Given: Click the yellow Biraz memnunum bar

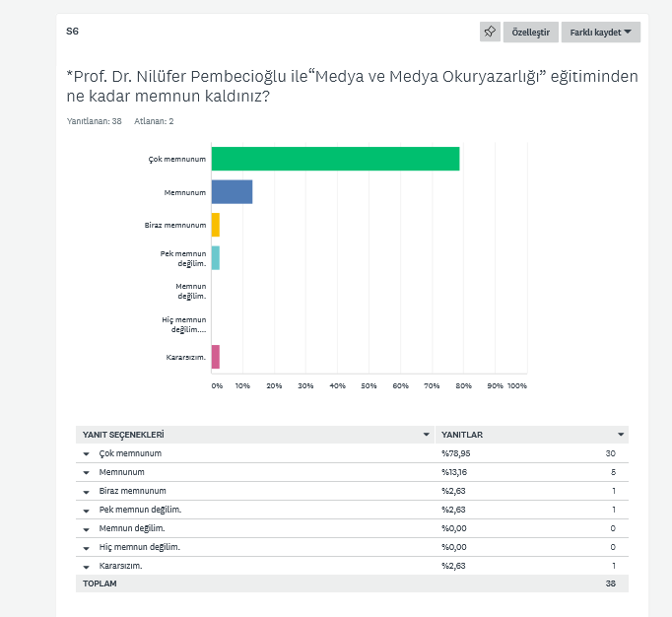Looking at the screenshot, I should coord(215,225).
